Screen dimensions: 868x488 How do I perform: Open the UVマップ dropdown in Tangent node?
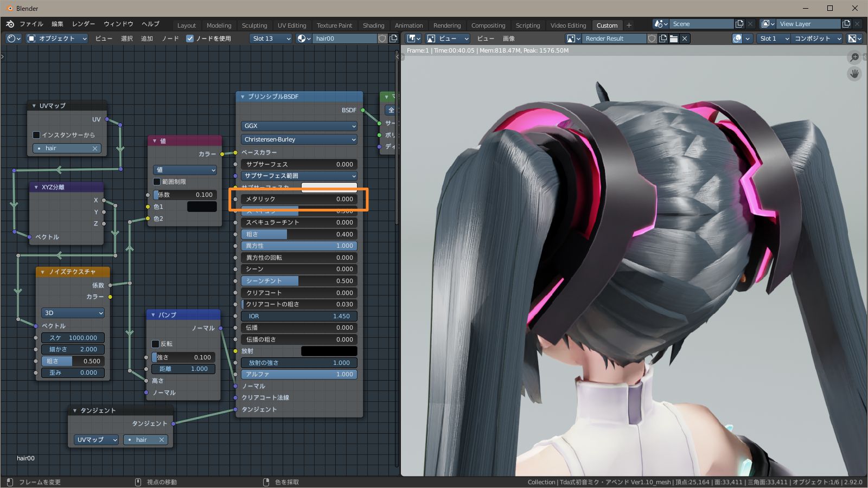click(97, 440)
